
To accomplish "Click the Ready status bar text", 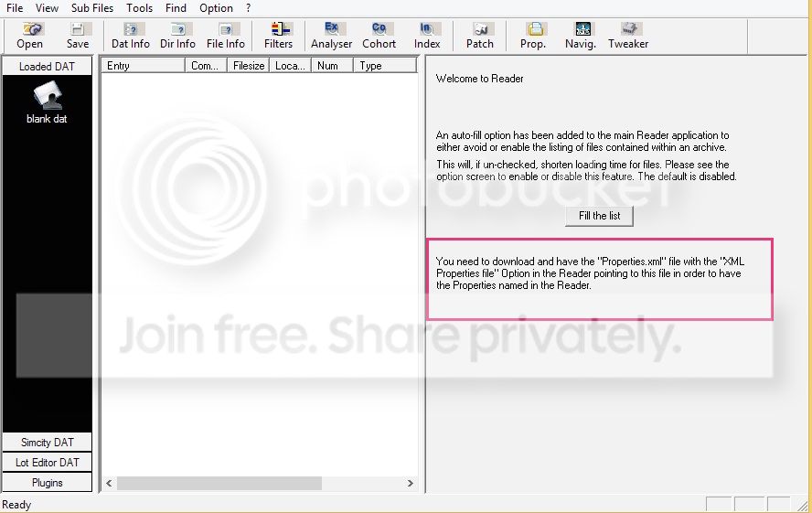I will coord(16,505).
